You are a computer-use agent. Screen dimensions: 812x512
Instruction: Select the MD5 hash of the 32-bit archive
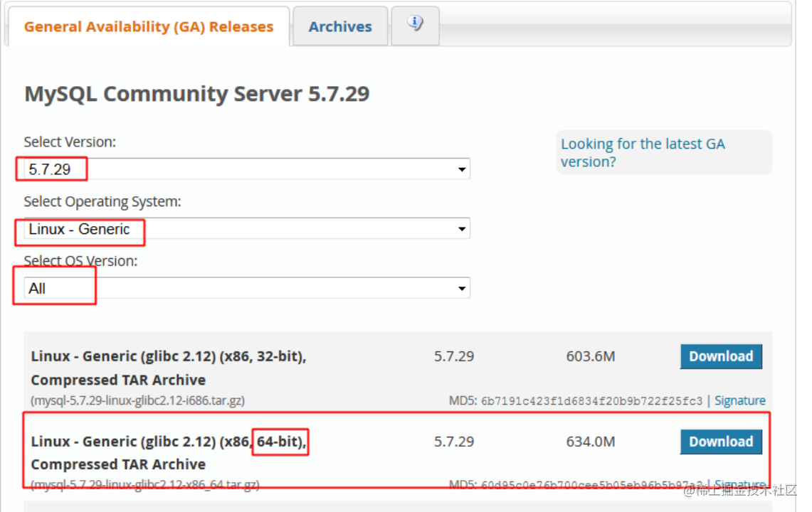coord(591,401)
